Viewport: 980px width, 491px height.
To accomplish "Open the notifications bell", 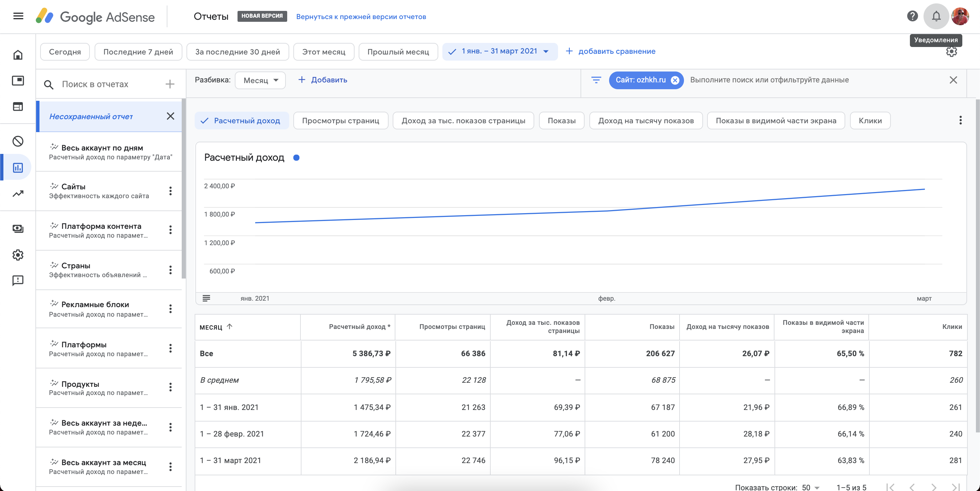I will pos(936,16).
